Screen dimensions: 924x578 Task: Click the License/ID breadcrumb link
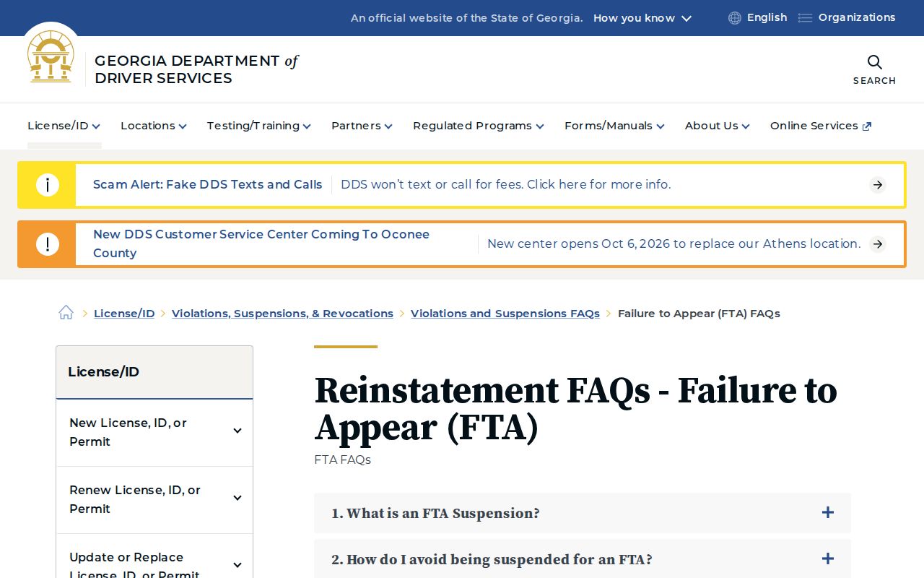click(124, 314)
